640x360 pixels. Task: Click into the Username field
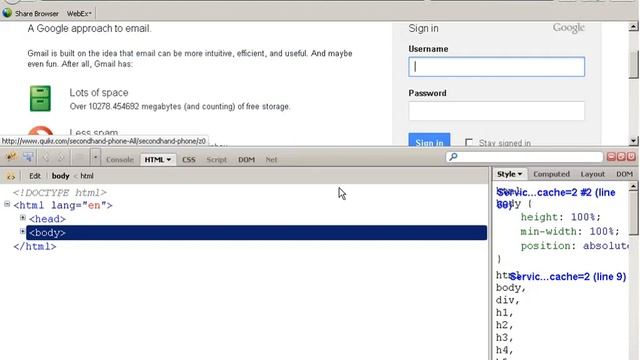pyautogui.click(x=496, y=67)
